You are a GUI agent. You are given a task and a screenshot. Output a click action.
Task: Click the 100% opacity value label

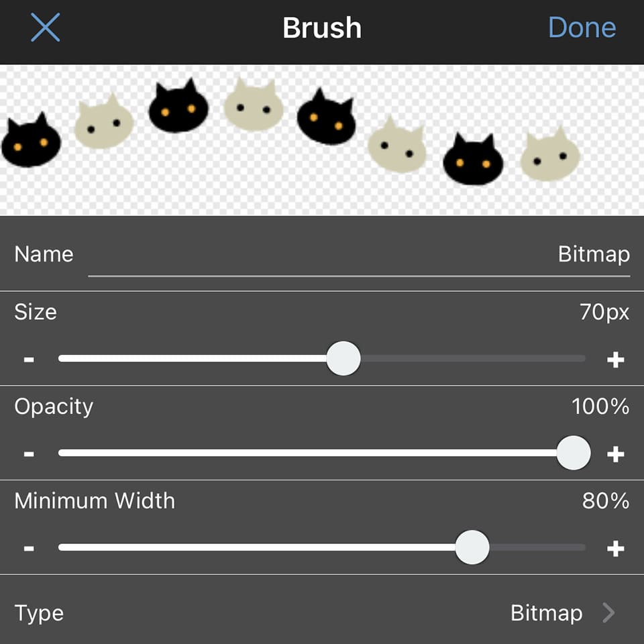(600, 407)
